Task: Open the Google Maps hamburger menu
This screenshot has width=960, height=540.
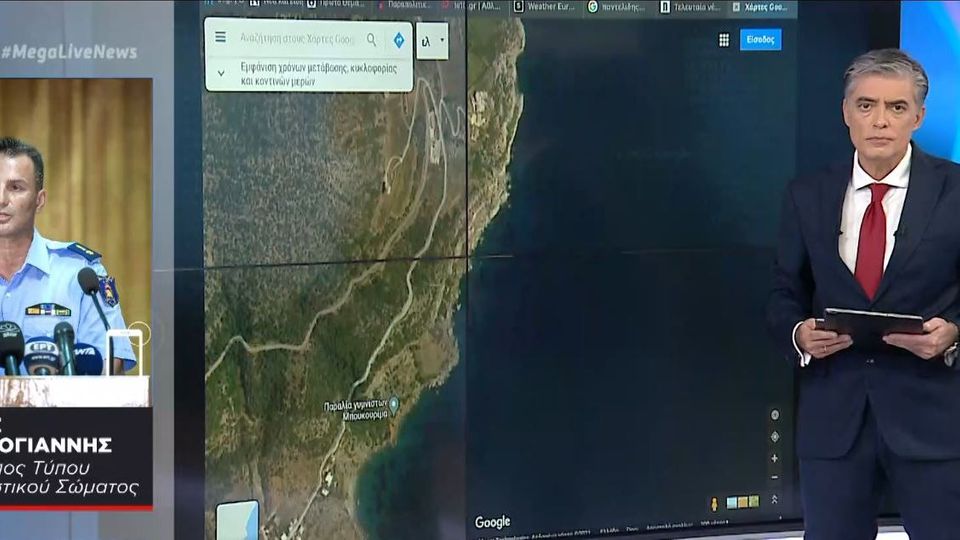Action: click(221, 38)
